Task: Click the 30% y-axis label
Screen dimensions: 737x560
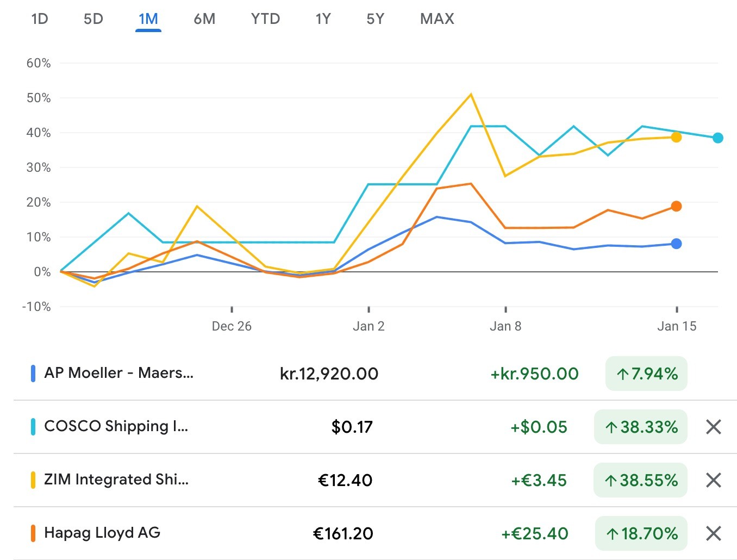Action: click(39, 167)
